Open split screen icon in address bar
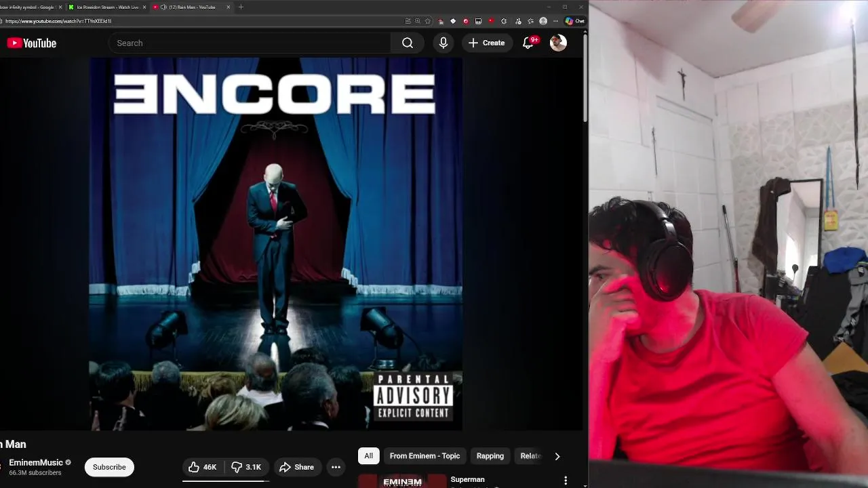Image resolution: width=868 pixels, height=488 pixels. (408, 21)
